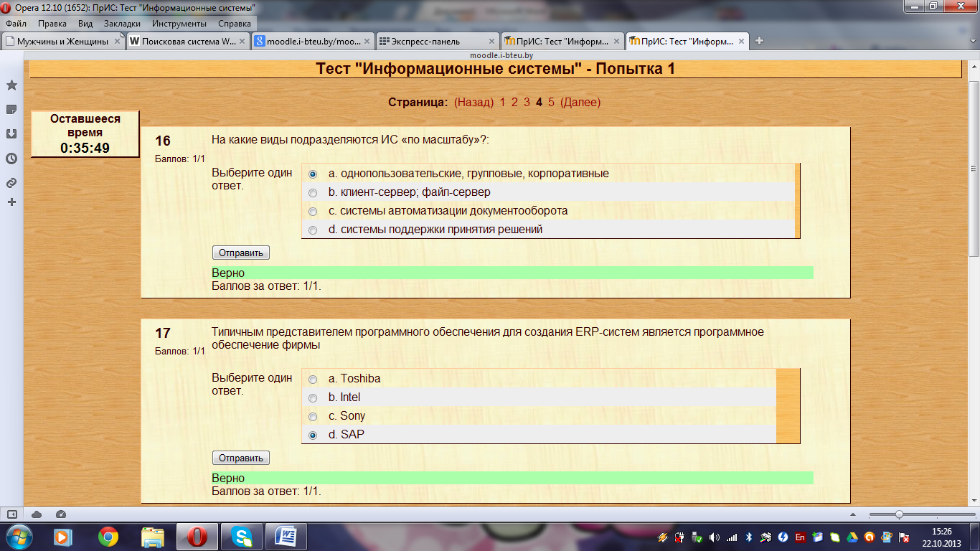Open a new tab with the plus button
The image size is (980, 551).
pyautogui.click(x=759, y=41)
